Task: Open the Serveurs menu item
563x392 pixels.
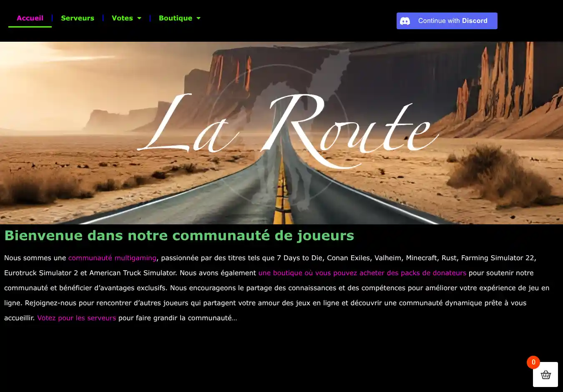Action: tap(78, 18)
